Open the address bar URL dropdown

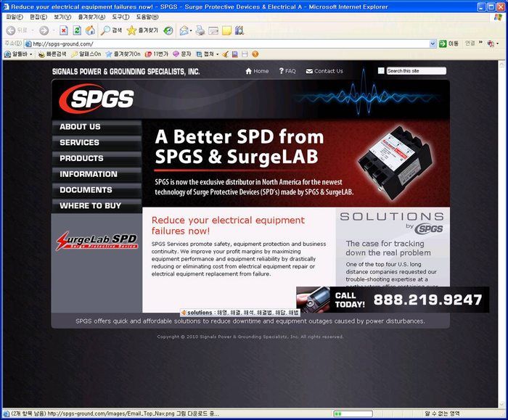coord(433,44)
